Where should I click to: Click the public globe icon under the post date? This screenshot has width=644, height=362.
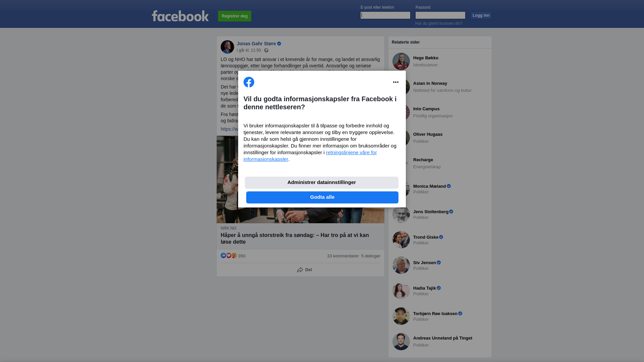(266, 50)
